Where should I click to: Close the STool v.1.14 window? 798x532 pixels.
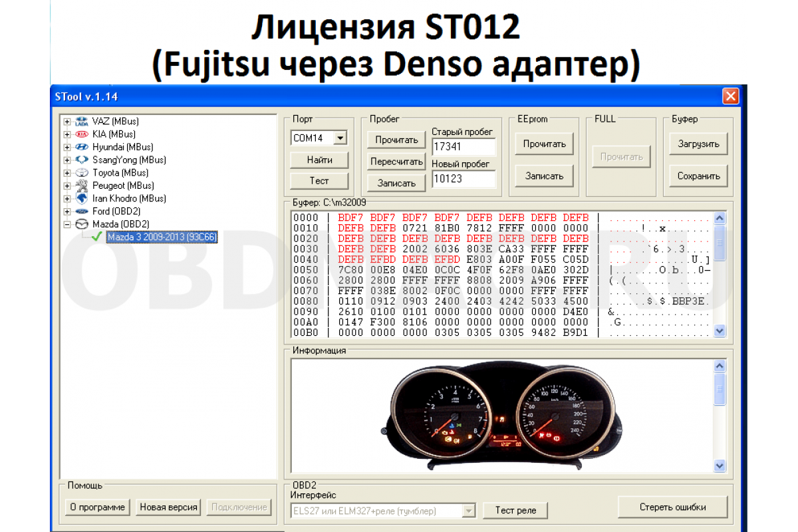click(x=731, y=96)
